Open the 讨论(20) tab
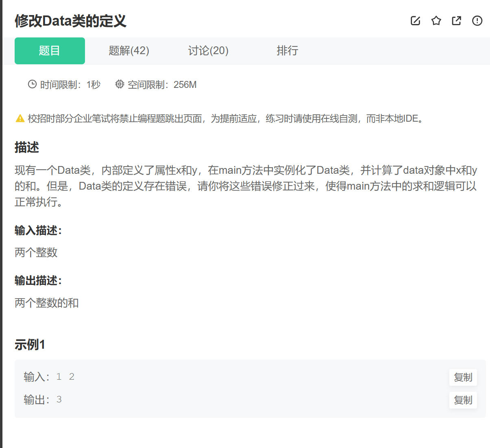The height and width of the screenshot is (448, 490). [208, 51]
